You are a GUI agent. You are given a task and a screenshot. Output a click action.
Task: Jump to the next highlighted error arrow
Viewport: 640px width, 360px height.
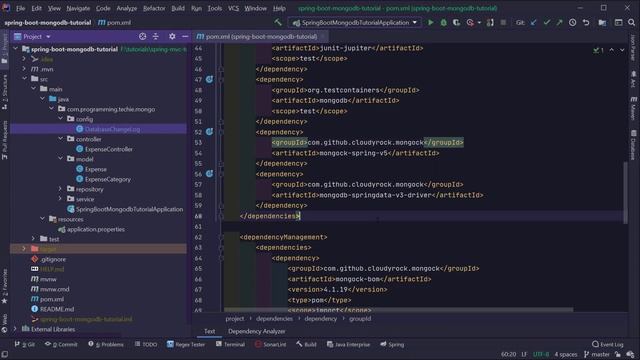point(622,50)
